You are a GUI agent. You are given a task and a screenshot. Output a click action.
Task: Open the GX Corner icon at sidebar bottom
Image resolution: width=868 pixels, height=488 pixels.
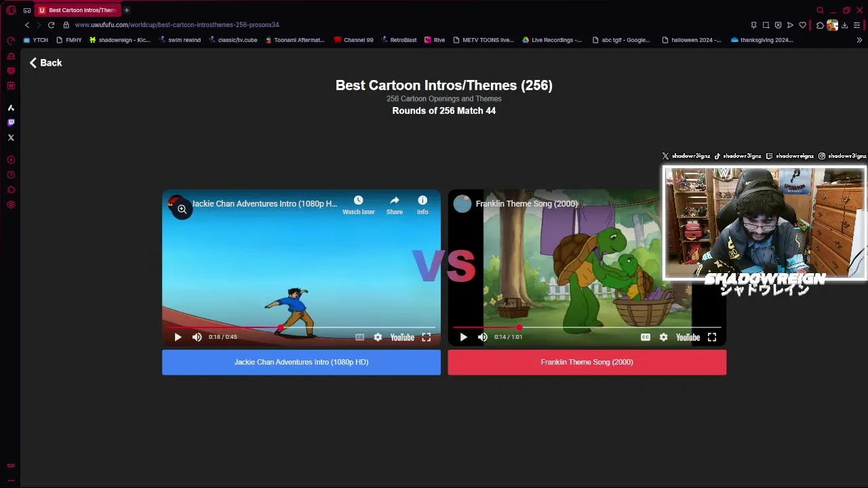point(11,466)
